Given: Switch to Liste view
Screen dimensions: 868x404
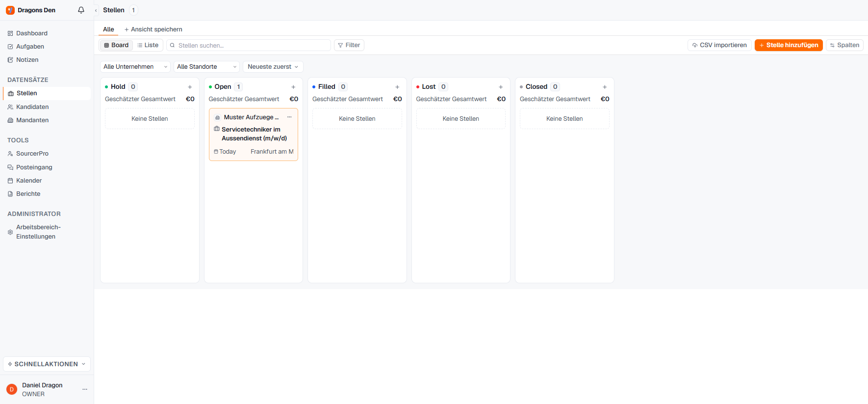Looking at the screenshot, I should coord(148,45).
